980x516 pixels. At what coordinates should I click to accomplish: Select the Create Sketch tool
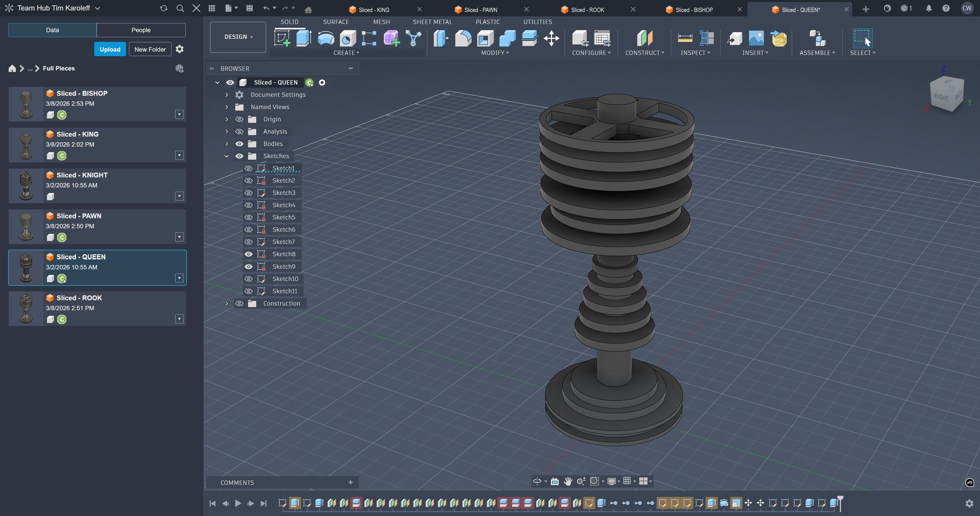pyautogui.click(x=282, y=39)
